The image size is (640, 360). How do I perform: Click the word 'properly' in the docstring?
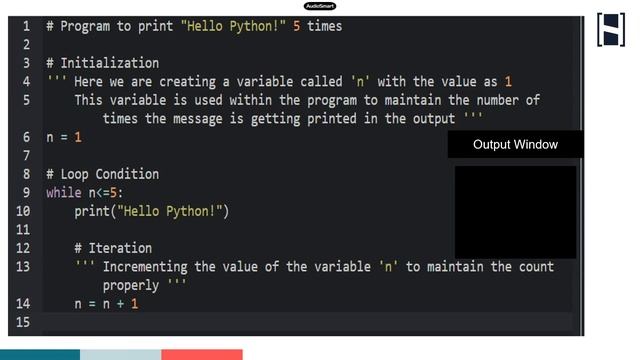[x=131, y=286]
